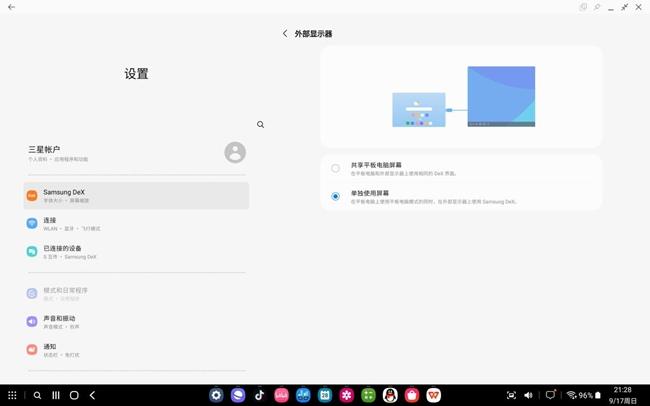The width and height of the screenshot is (650, 406).
Task: Go back using the chevron beside 外部显示器
Action: (x=285, y=34)
